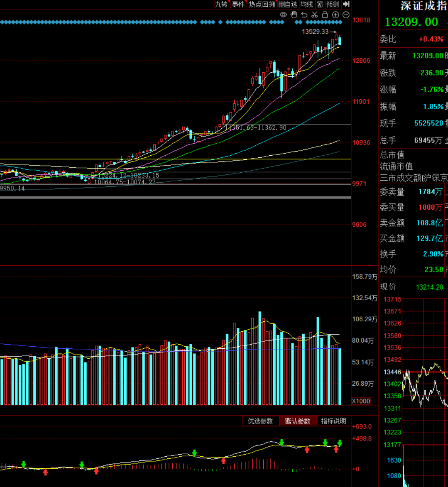Open the 事件 events tab
Screen dimensions: 448x487
coord(238,4)
